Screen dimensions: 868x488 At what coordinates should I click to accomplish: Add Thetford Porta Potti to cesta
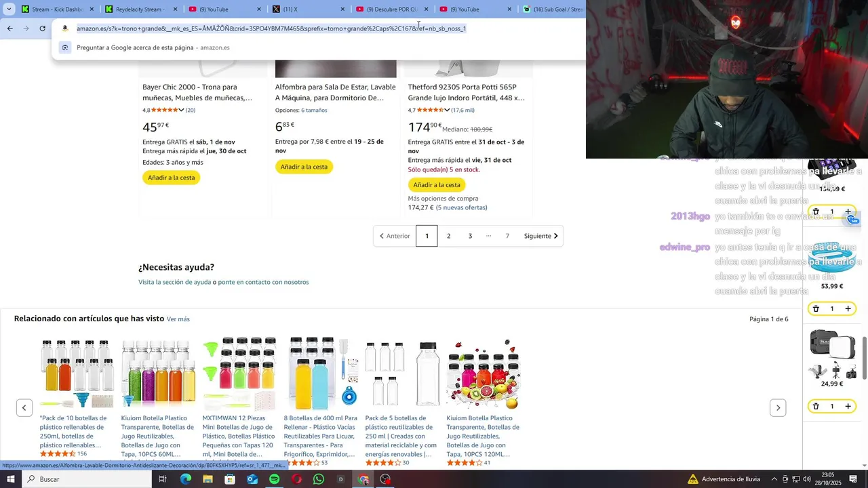[x=437, y=184]
